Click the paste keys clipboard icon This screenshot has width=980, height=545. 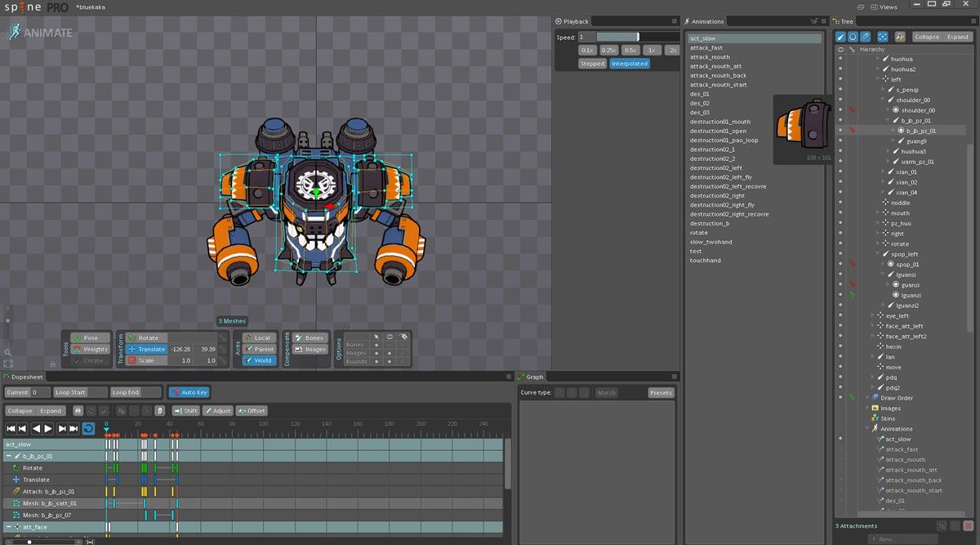159,410
